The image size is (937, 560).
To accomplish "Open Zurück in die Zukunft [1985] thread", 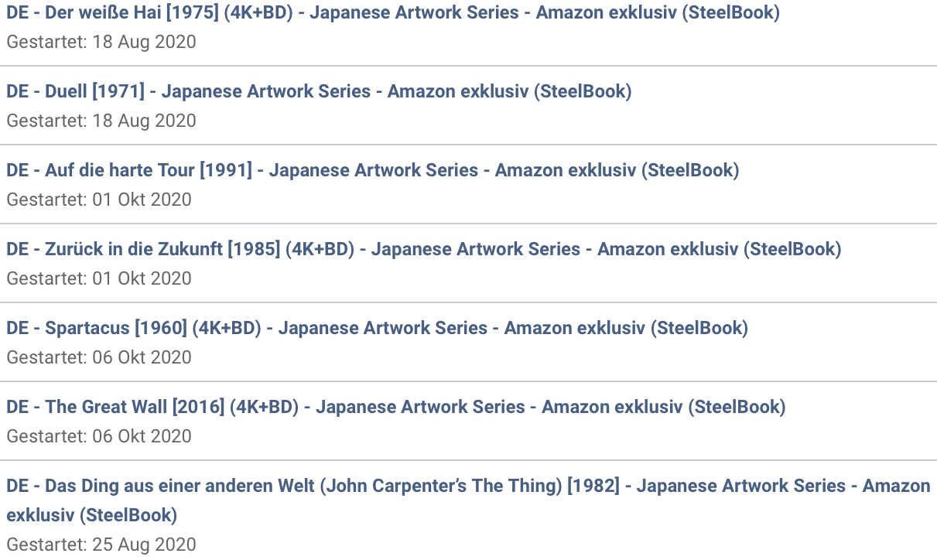I will tap(424, 249).
